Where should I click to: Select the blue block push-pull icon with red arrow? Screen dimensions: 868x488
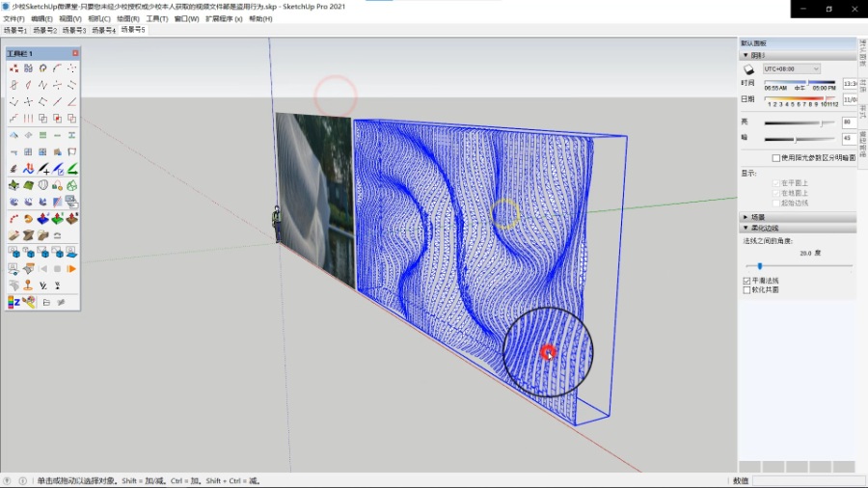42,219
